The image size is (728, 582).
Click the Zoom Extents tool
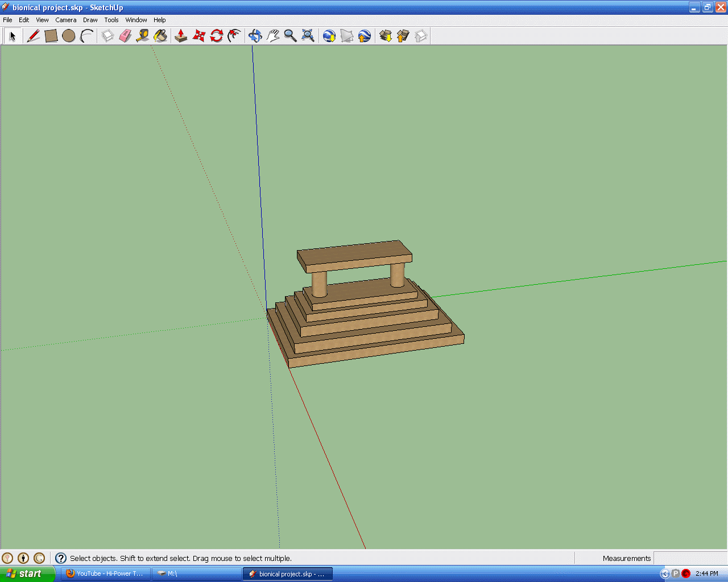(308, 36)
